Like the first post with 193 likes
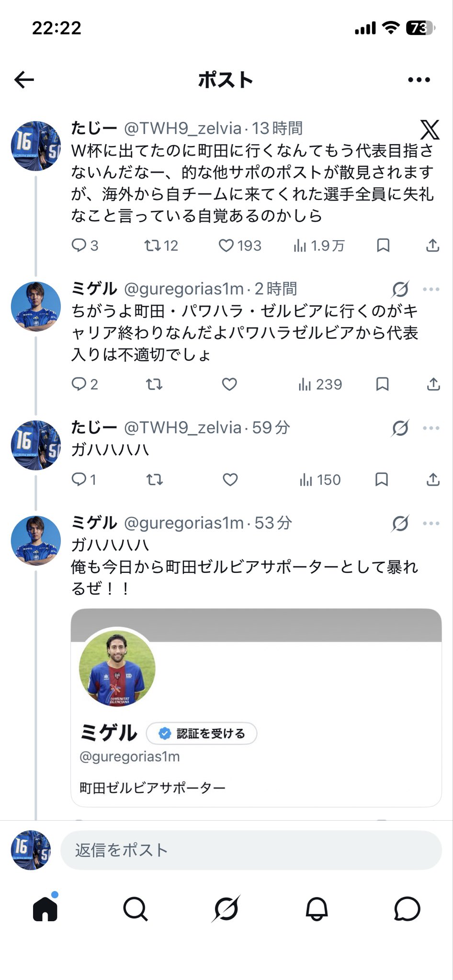453x980 pixels. click(x=226, y=245)
